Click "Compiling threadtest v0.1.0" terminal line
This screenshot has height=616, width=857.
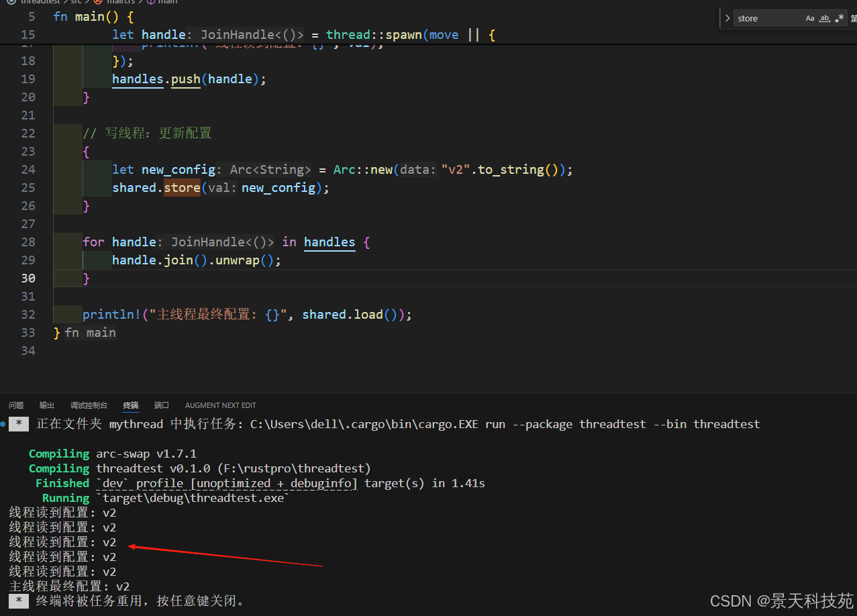click(x=200, y=469)
